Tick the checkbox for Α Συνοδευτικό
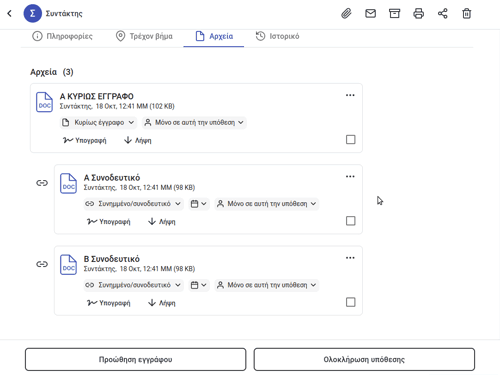The image size is (500, 376). click(351, 221)
